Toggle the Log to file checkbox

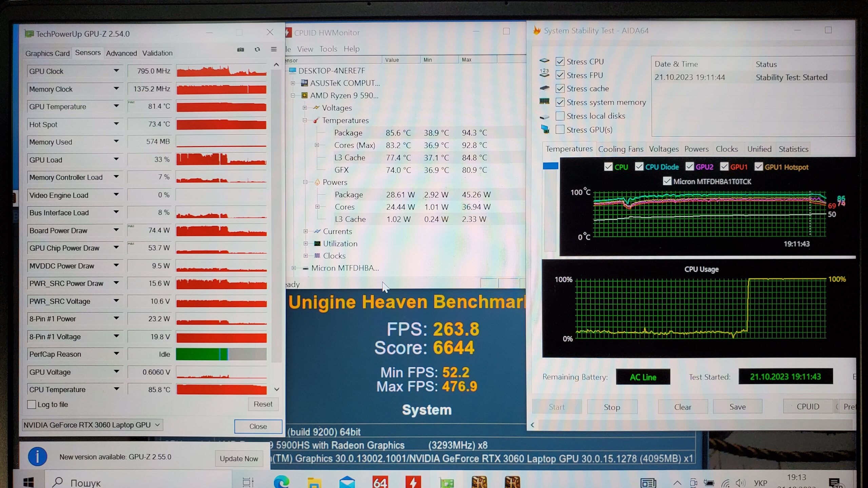32,404
